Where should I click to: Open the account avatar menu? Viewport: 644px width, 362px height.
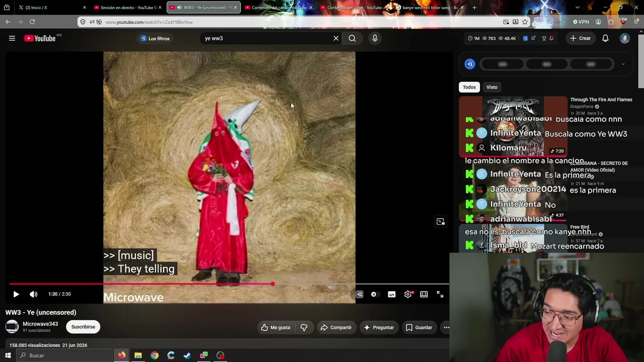tap(624, 38)
